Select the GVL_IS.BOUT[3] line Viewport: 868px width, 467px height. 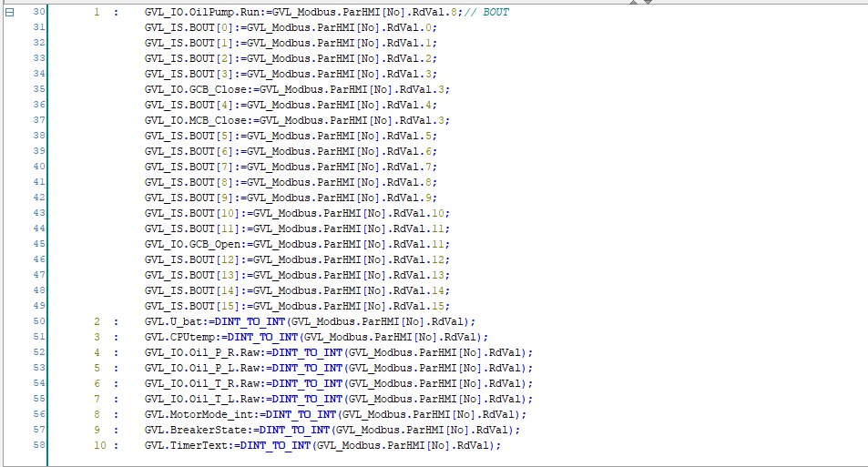tap(291, 74)
